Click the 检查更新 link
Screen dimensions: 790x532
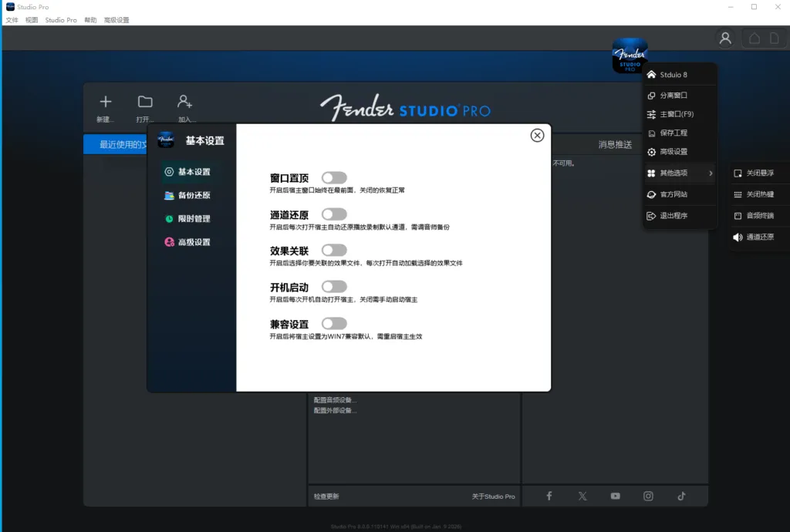(x=326, y=497)
